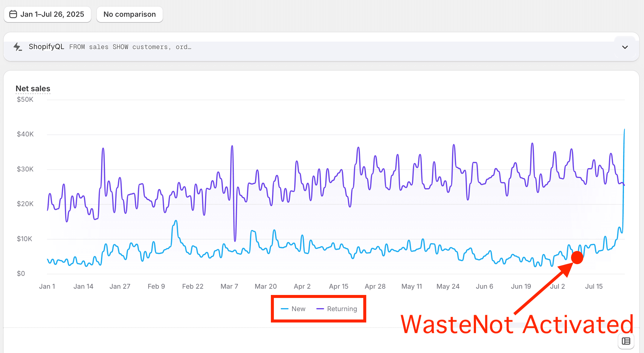Click the $20K y-axis label
This screenshot has width=644, height=353.
[25, 204]
